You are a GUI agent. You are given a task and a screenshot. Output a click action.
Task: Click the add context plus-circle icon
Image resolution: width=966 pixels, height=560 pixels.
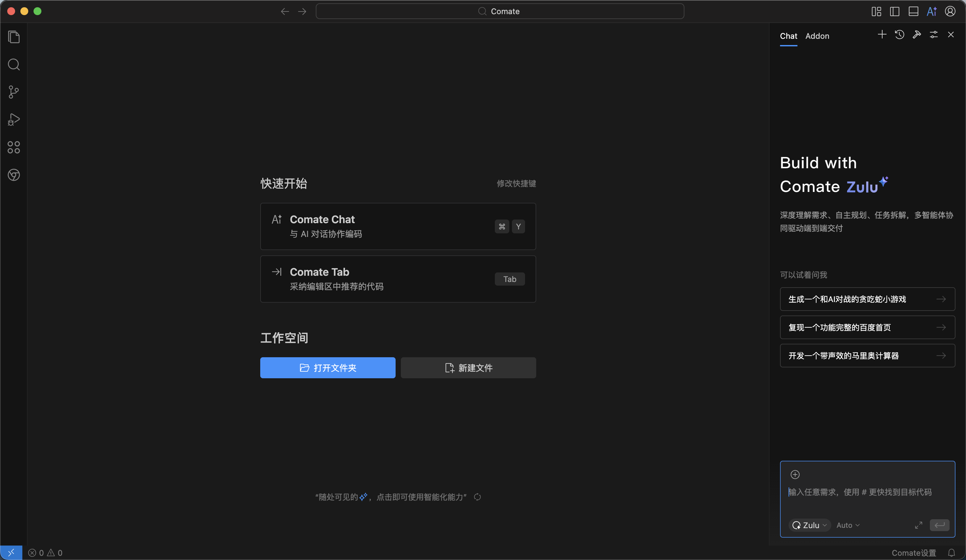(795, 475)
